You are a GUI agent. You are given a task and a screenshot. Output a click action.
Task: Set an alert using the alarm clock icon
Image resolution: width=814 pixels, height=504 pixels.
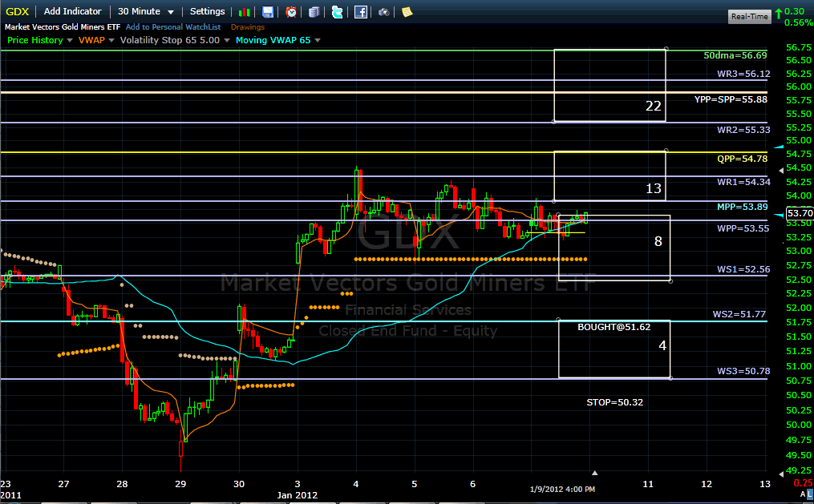(x=291, y=12)
